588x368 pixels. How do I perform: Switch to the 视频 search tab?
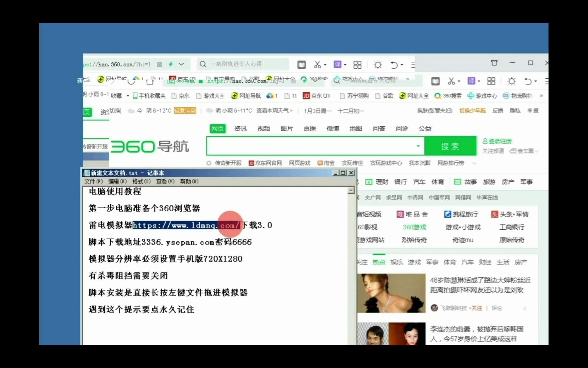(264, 128)
